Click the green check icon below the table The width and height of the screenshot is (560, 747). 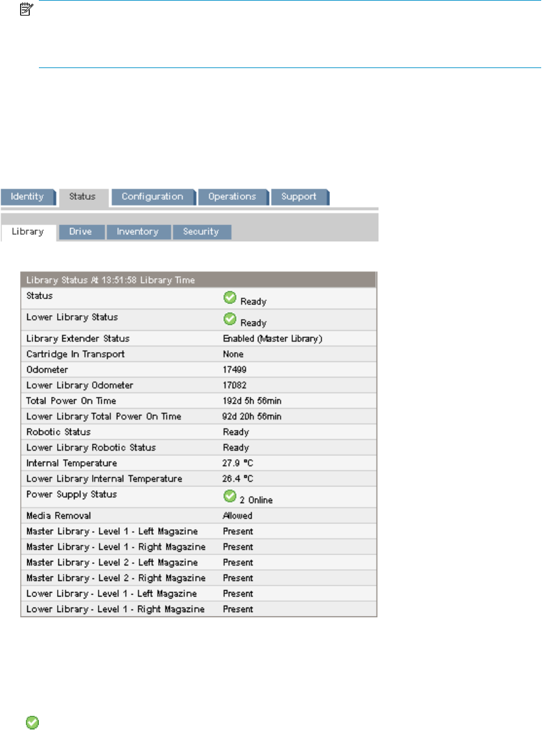coord(32,723)
